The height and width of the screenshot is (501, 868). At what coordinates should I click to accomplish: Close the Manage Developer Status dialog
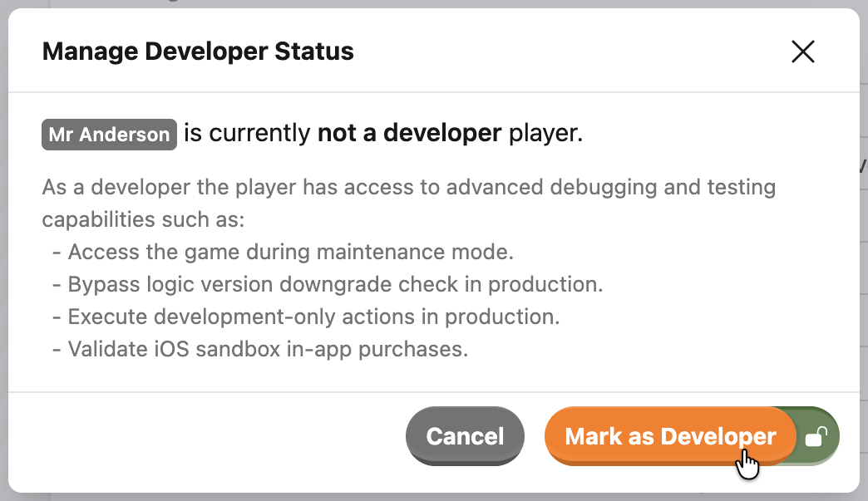802,52
